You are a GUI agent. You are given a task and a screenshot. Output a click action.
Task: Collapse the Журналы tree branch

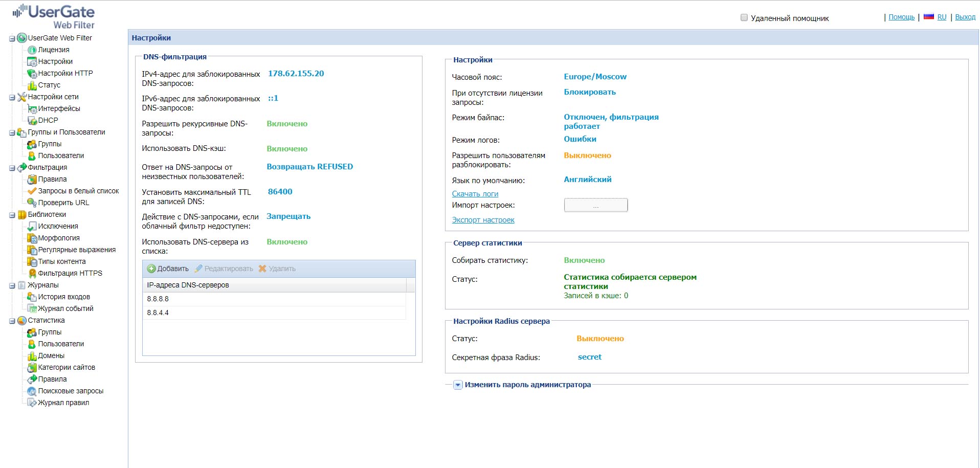[x=12, y=285]
